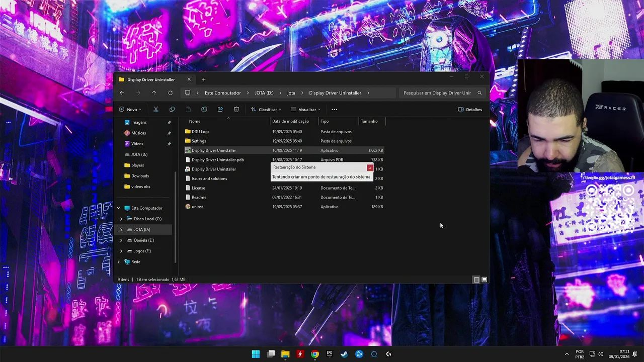Click the Copy icon in toolbar
This screenshot has height=362, width=644.
point(172,110)
